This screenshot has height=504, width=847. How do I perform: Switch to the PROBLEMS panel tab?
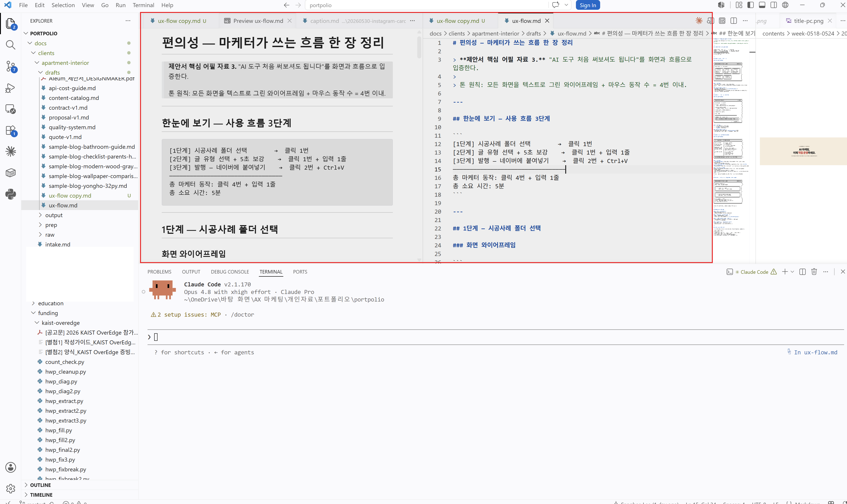pos(159,272)
